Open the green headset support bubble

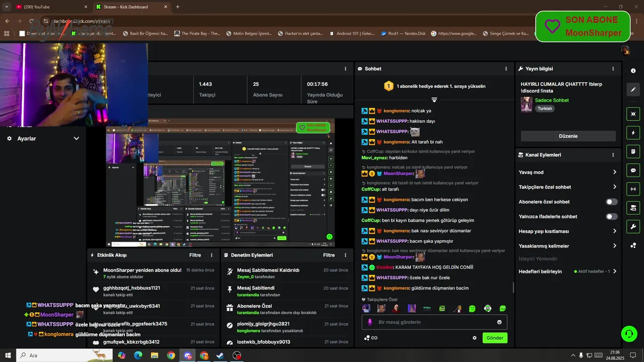628,333
